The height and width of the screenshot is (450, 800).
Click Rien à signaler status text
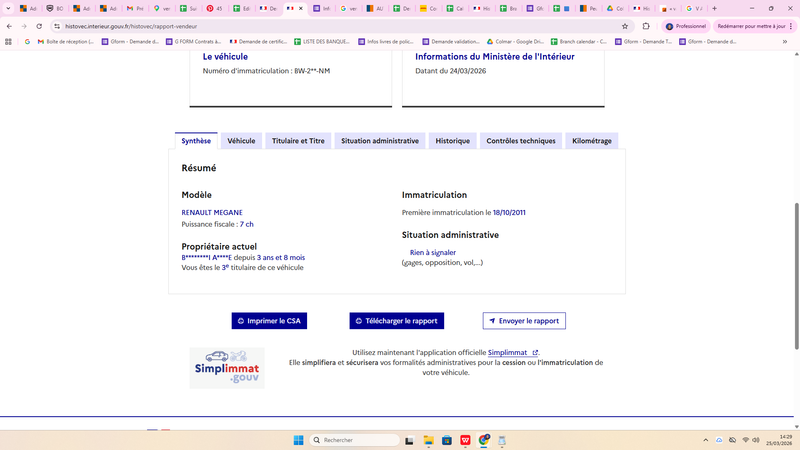click(x=433, y=253)
